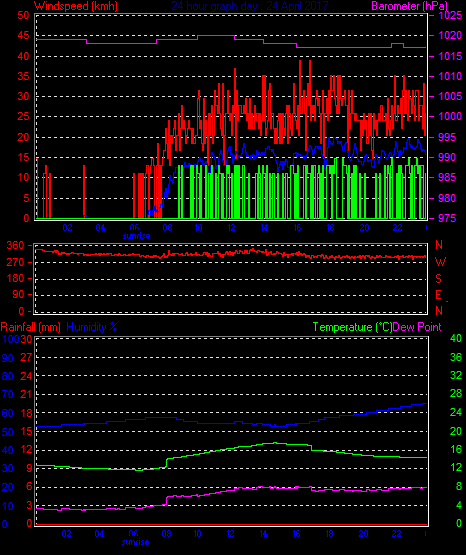Select the 70 value on the humidity axis

pyautogui.click(x=8, y=394)
